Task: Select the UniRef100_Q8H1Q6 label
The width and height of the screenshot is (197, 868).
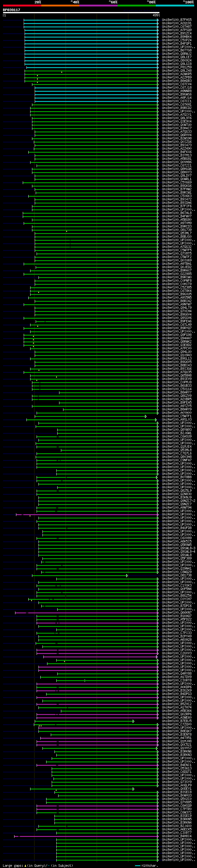Action: pyautogui.click(x=177, y=169)
